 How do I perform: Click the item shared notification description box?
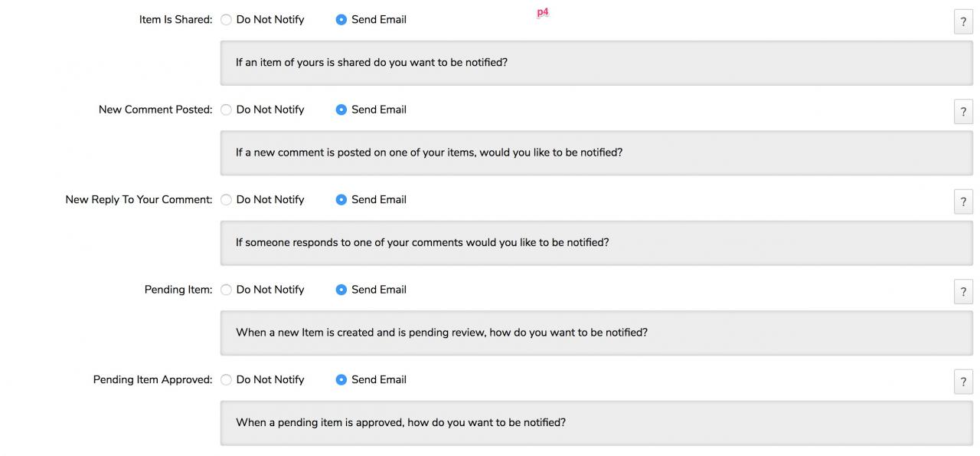tap(596, 63)
